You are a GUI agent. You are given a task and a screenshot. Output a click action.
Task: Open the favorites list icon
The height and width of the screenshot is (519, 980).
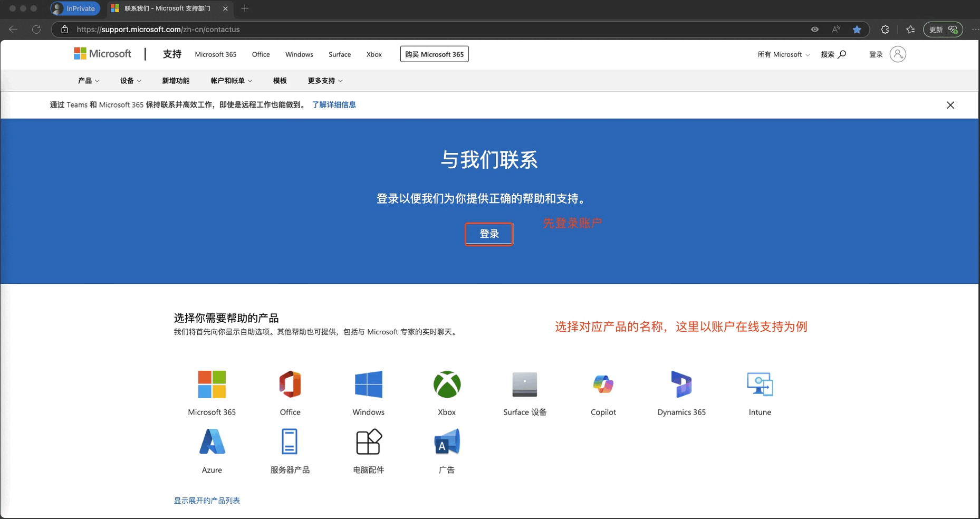[910, 30]
